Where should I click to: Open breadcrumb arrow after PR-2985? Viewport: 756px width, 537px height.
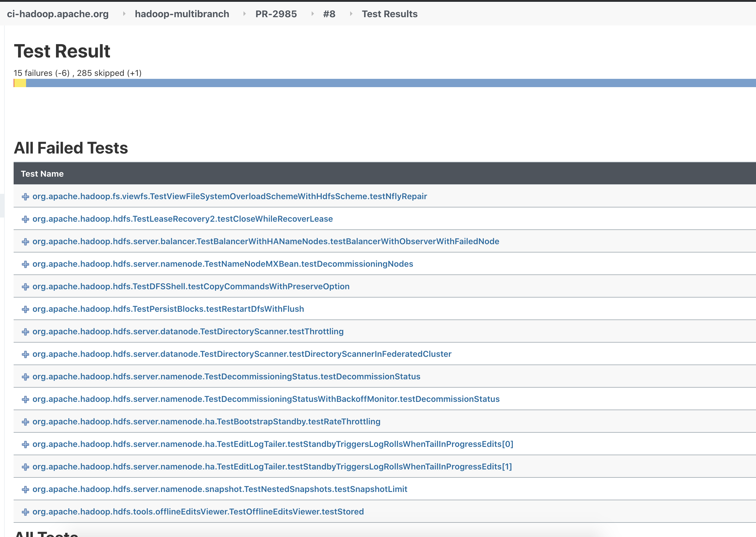point(312,14)
